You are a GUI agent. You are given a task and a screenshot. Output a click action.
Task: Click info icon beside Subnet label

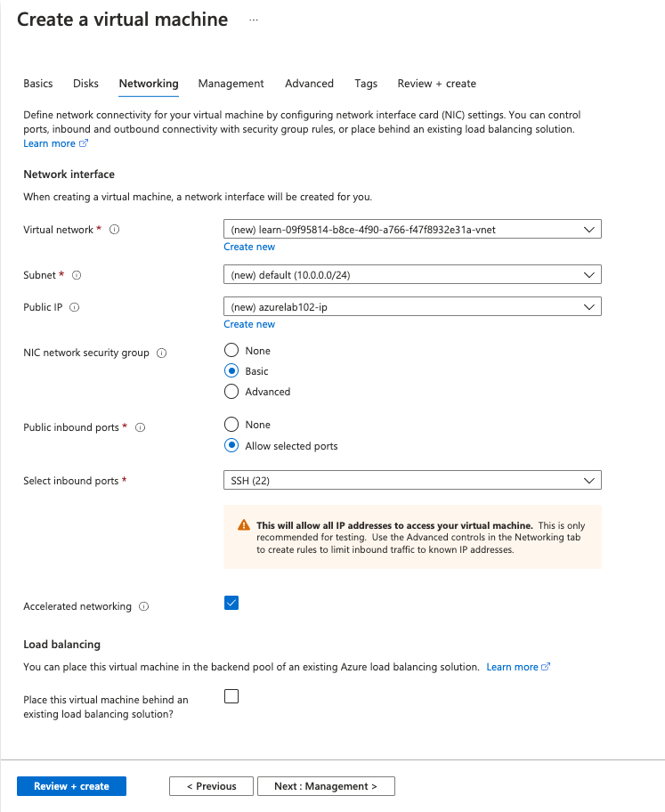pos(77,275)
